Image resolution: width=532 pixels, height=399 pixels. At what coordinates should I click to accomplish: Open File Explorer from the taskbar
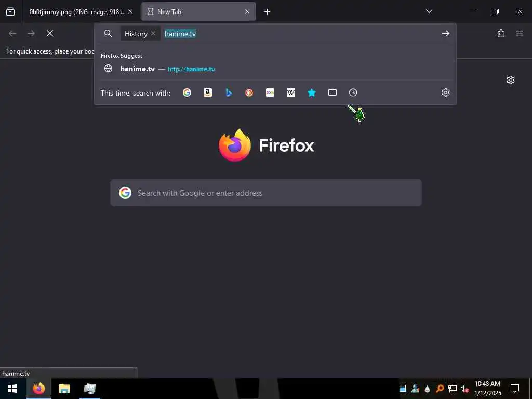pyautogui.click(x=64, y=389)
